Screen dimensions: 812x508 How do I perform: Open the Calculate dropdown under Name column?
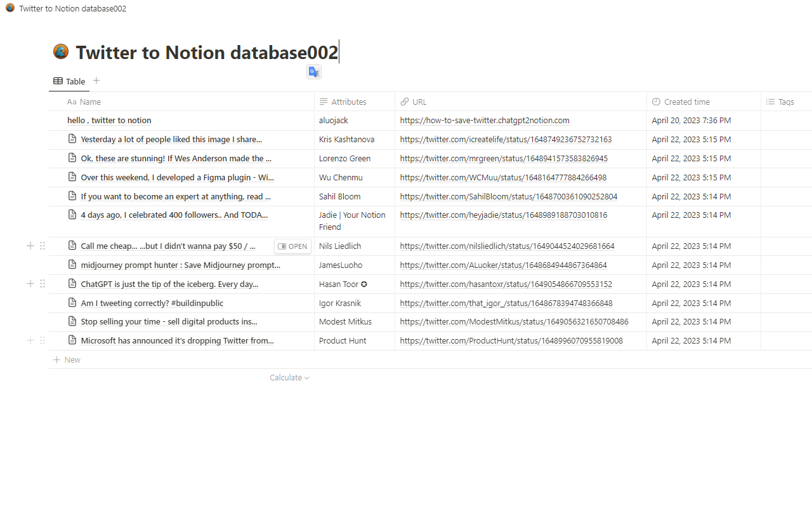tap(289, 377)
